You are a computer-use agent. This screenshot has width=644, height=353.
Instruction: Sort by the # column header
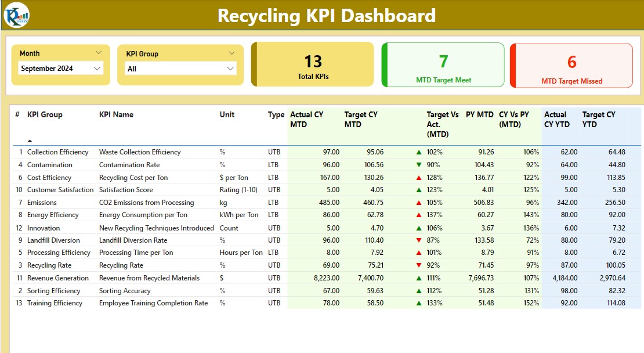[17, 114]
